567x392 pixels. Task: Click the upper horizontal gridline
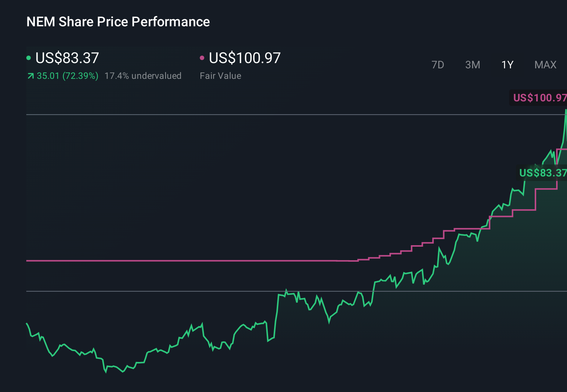(x=263, y=115)
